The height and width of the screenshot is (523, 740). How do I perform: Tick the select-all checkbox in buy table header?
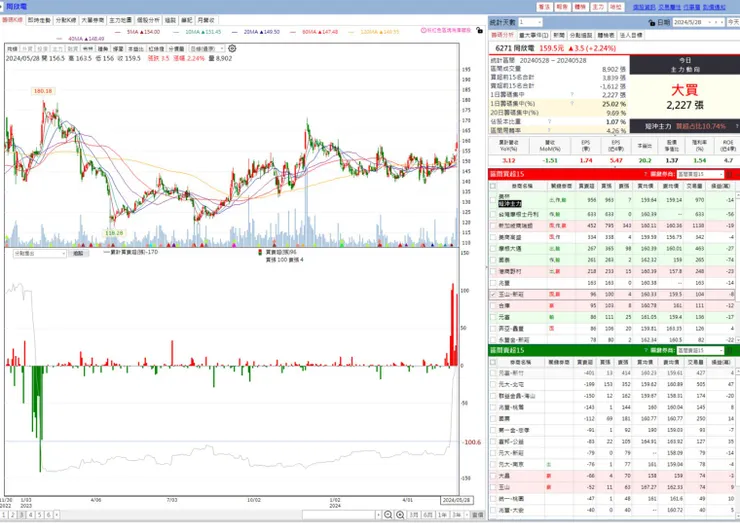coord(493,186)
